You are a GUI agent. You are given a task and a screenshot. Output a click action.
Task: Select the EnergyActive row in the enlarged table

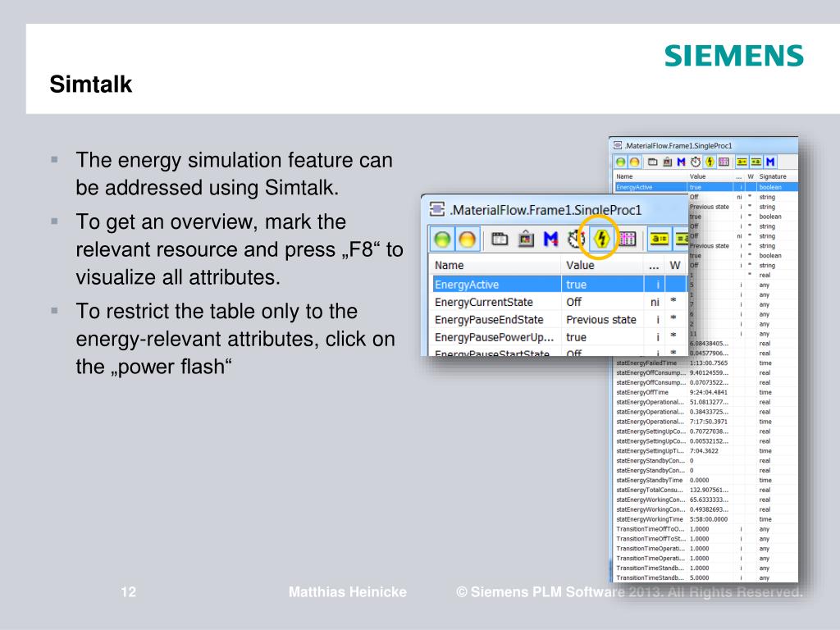(x=559, y=285)
